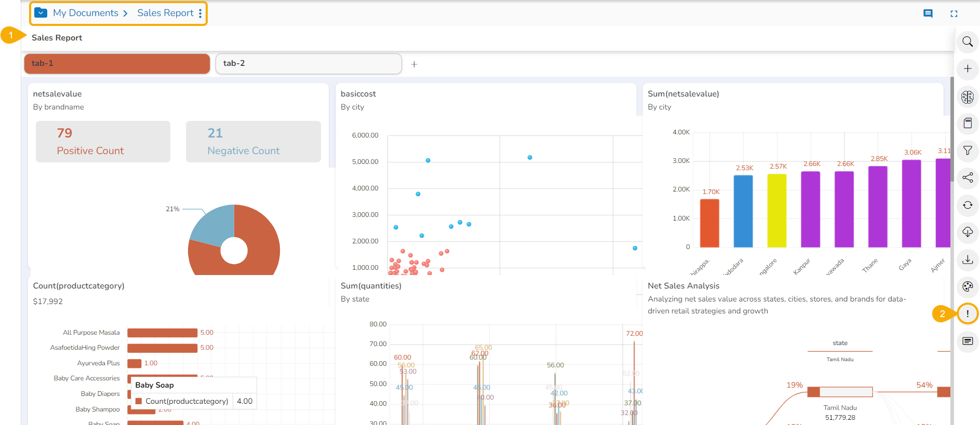980x425 pixels.
Task: Open the AI brain insights icon
Action: pyautogui.click(x=967, y=97)
